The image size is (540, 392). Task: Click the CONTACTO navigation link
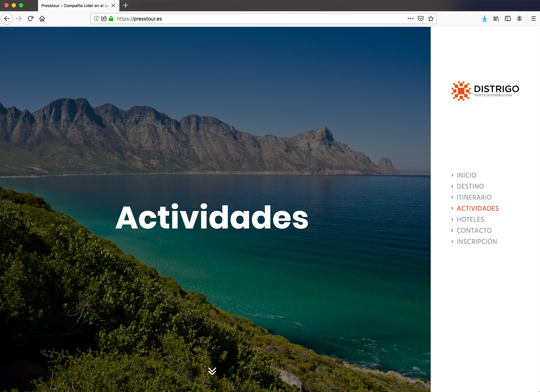tap(474, 231)
